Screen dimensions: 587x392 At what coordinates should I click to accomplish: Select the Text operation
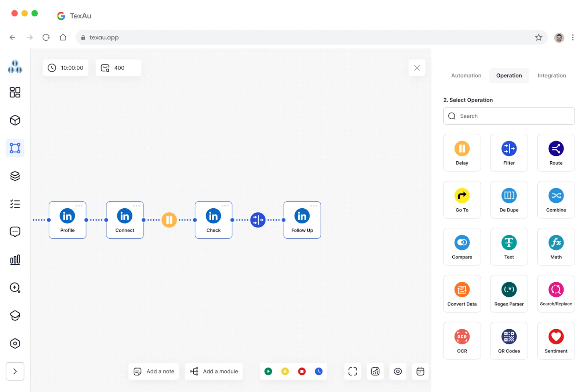pyautogui.click(x=509, y=246)
